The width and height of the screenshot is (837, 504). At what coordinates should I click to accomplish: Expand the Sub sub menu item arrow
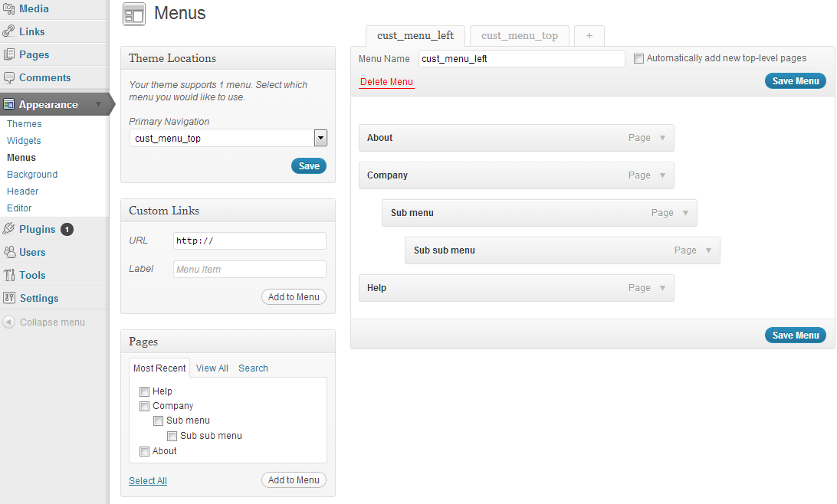[708, 250]
